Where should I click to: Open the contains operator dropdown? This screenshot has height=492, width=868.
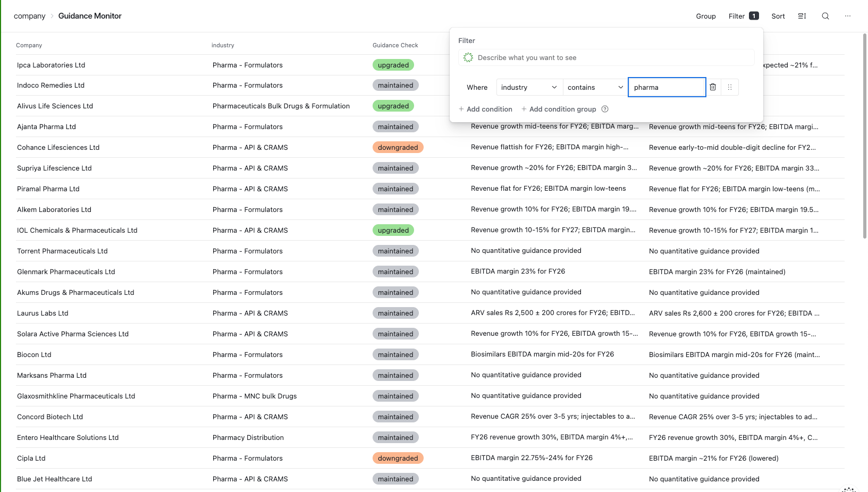[x=595, y=87]
